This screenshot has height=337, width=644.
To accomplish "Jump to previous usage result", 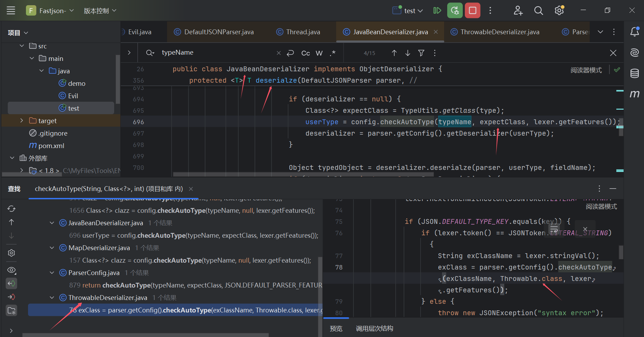I will click(11, 222).
